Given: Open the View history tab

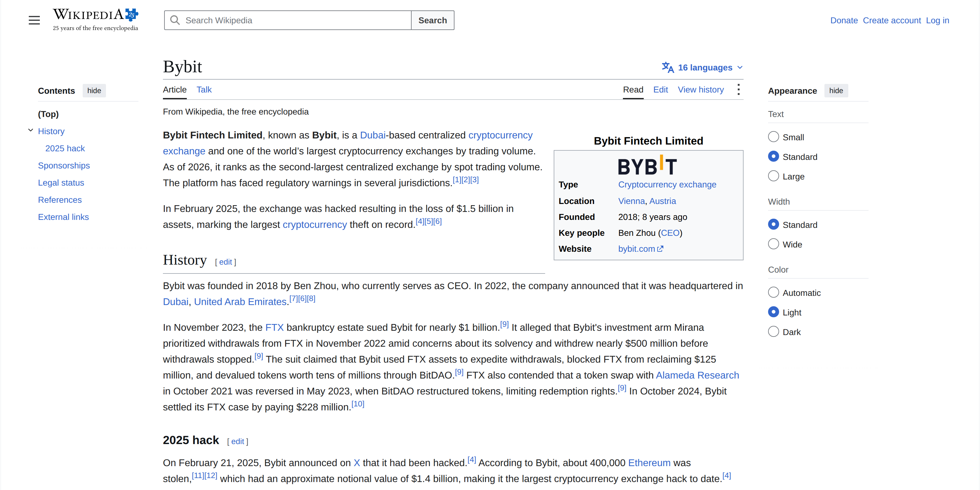Looking at the screenshot, I should tap(701, 90).
